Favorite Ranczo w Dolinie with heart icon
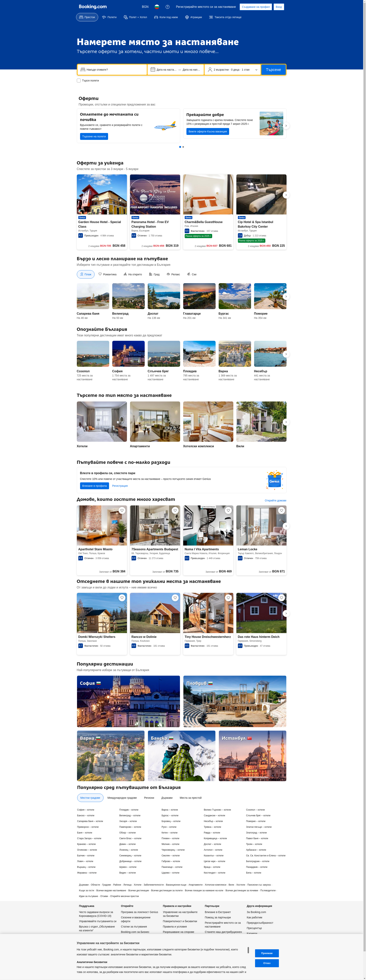 175,598
